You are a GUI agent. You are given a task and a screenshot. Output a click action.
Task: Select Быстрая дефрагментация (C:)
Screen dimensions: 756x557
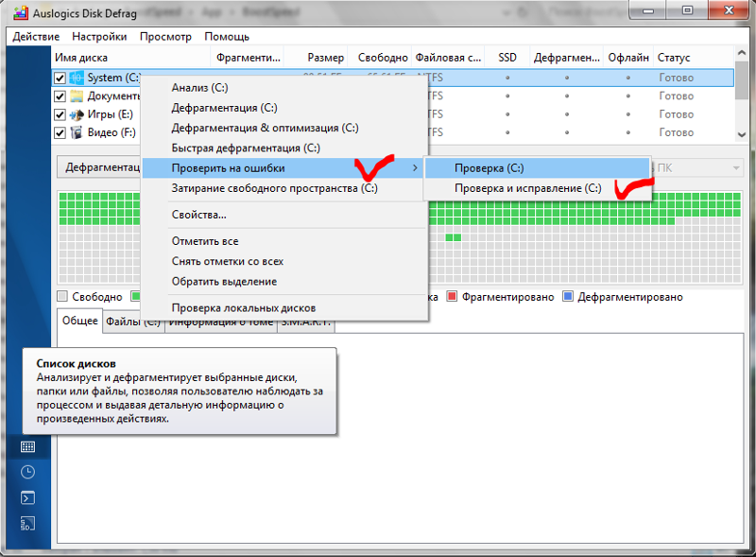(x=285, y=148)
